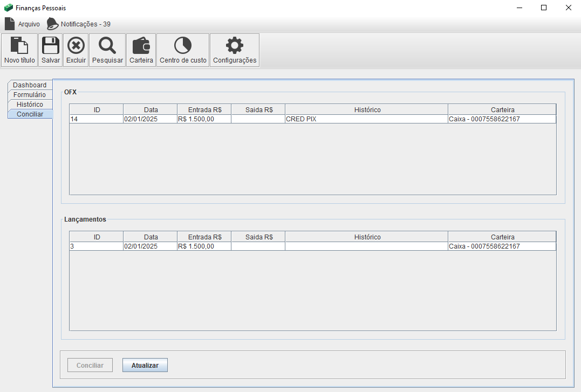Click the Atualizar button
Image resolution: width=581 pixels, height=392 pixels.
point(145,366)
